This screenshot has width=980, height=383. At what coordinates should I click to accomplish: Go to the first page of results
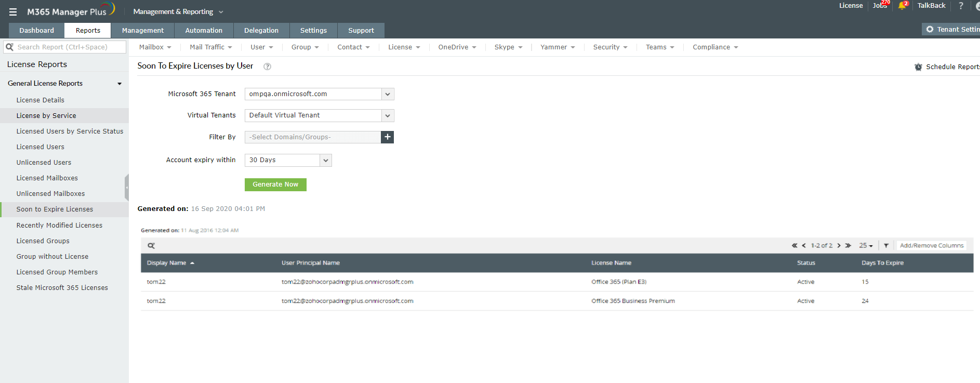[x=794, y=246]
